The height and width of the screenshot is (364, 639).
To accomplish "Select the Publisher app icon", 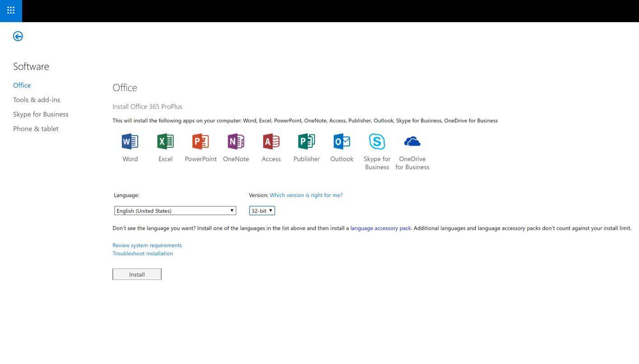I will click(x=306, y=141).
